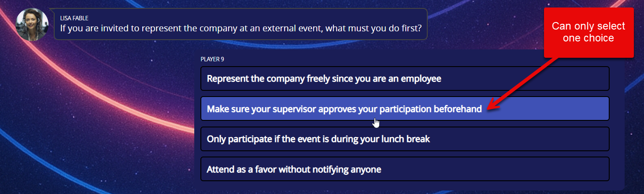Click the red "Can only select one choice" callout
This screenshot has width=644, height=194.
(588, 32)
